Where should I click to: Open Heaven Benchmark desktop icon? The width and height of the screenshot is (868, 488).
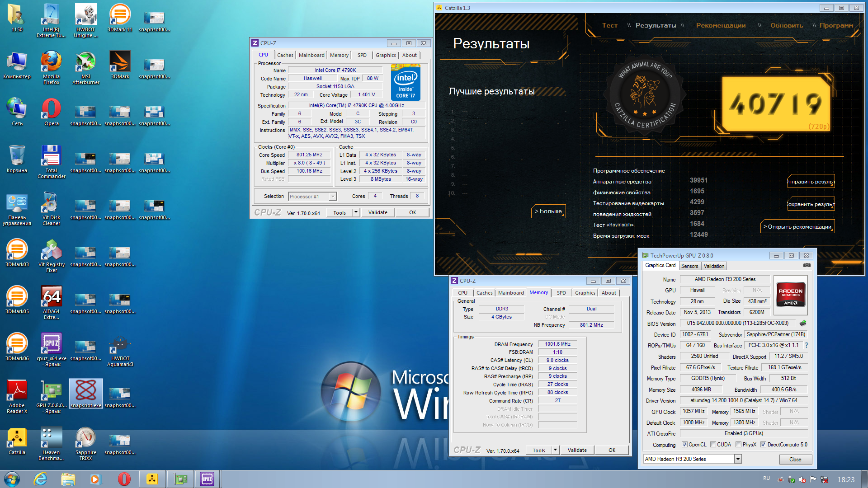(x=51, y=443)
